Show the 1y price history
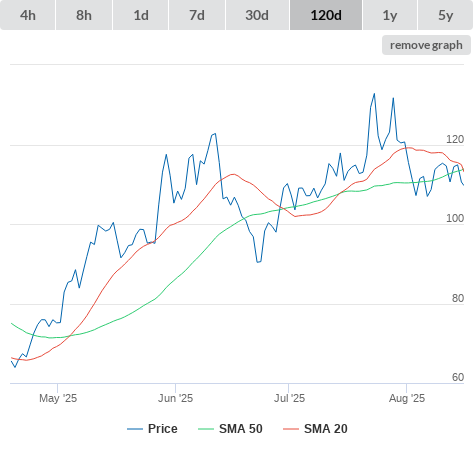 [390, 15]
